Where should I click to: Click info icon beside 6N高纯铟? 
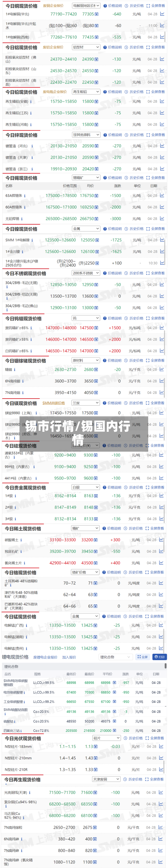(23, 381)
